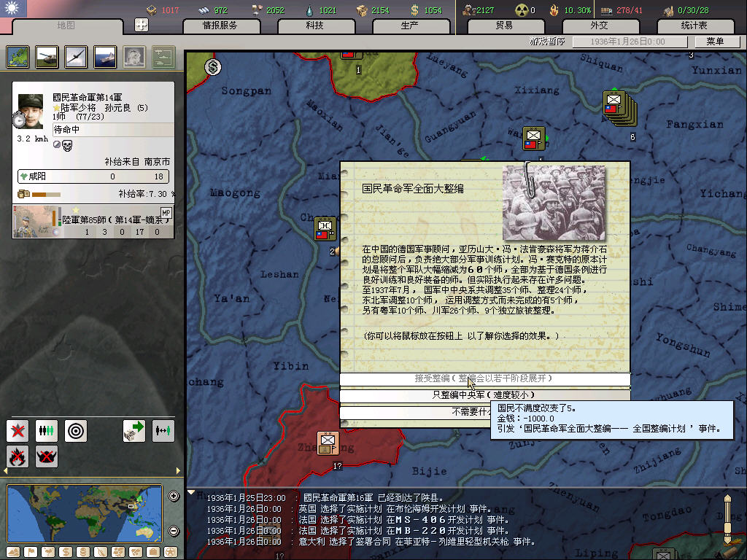
Task: Open the 生产 tab
Action: tap(410, 26)
